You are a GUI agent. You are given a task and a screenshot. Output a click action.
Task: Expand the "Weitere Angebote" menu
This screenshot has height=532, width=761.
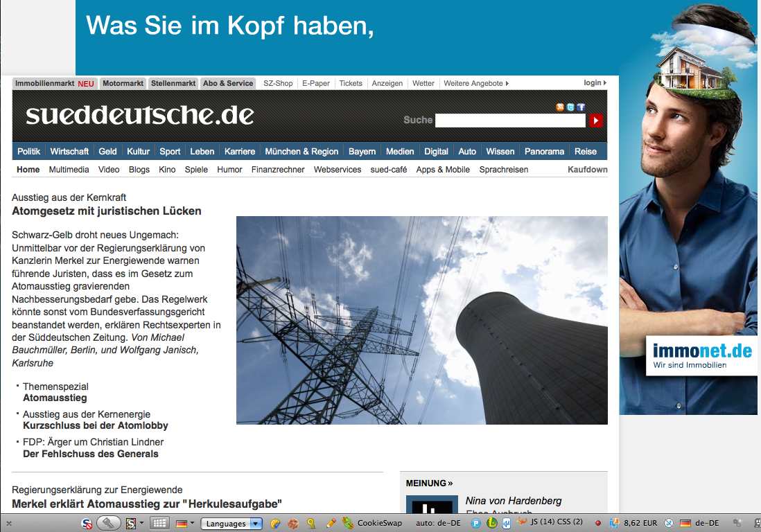point(475,83)
